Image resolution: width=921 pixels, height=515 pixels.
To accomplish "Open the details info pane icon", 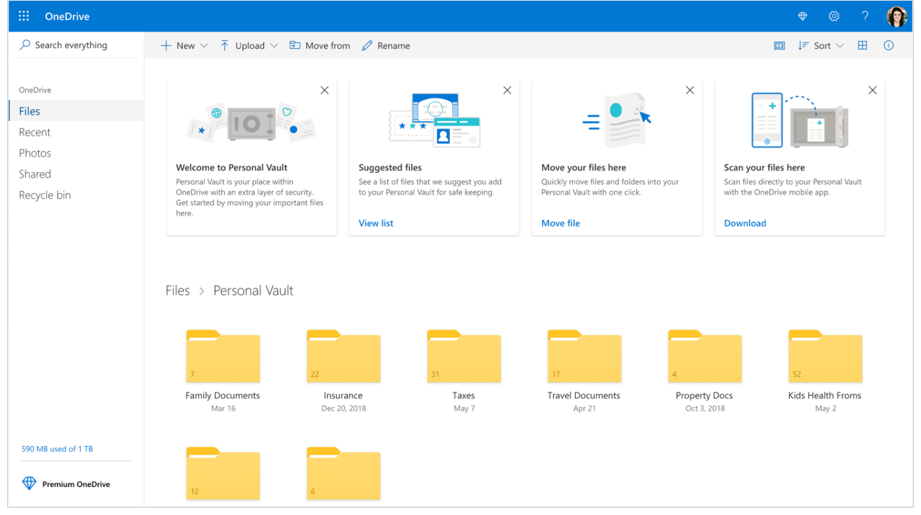I will 888,46.
